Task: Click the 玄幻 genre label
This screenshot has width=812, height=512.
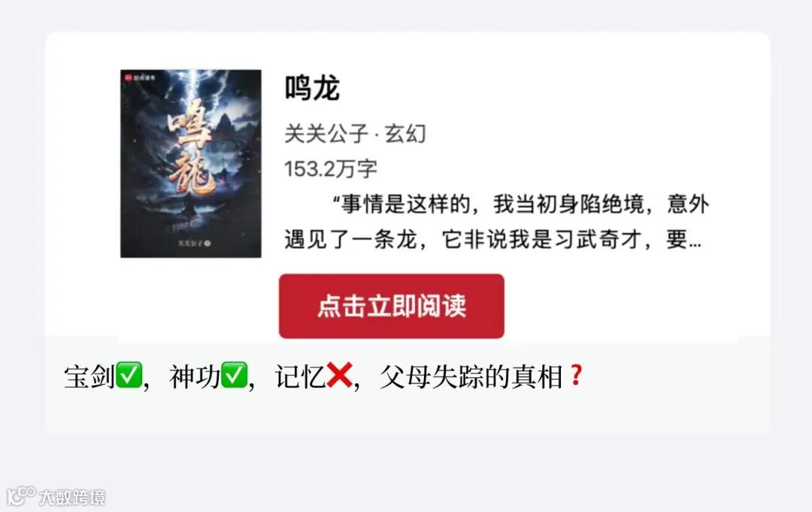Action: (405, 134)
